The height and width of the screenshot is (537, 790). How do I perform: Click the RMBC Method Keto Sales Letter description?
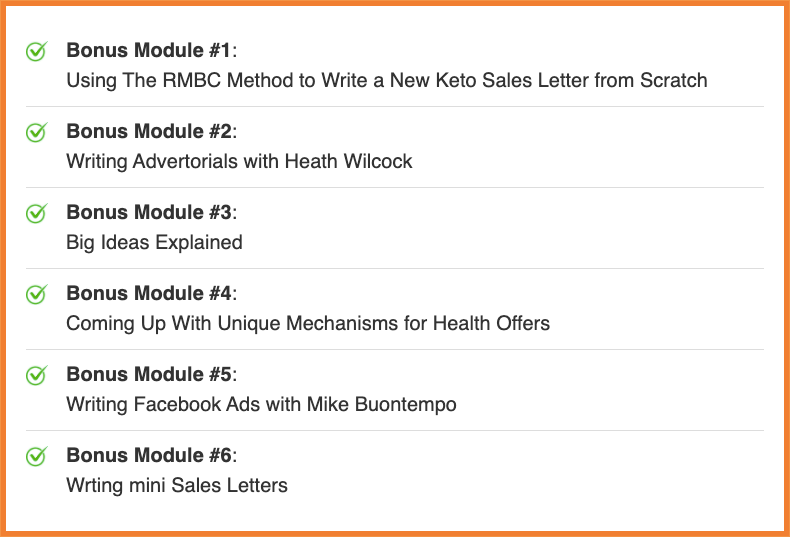pos(386,80)
